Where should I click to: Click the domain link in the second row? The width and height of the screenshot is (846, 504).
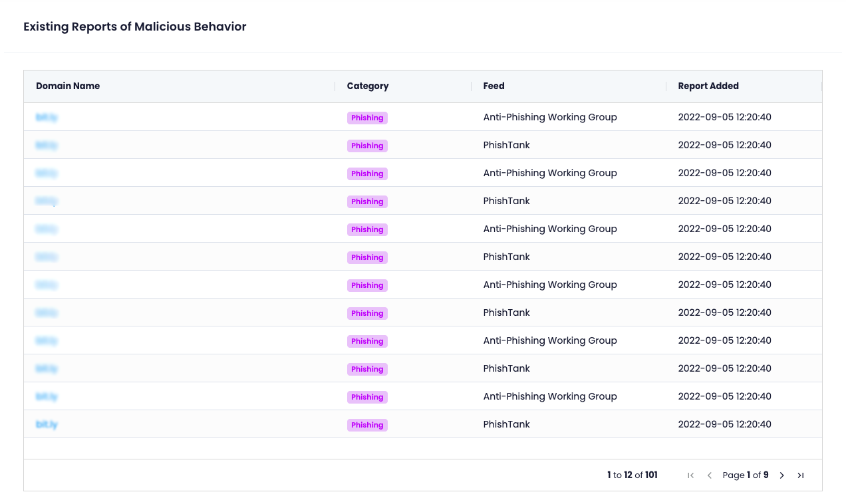[47, 146]
